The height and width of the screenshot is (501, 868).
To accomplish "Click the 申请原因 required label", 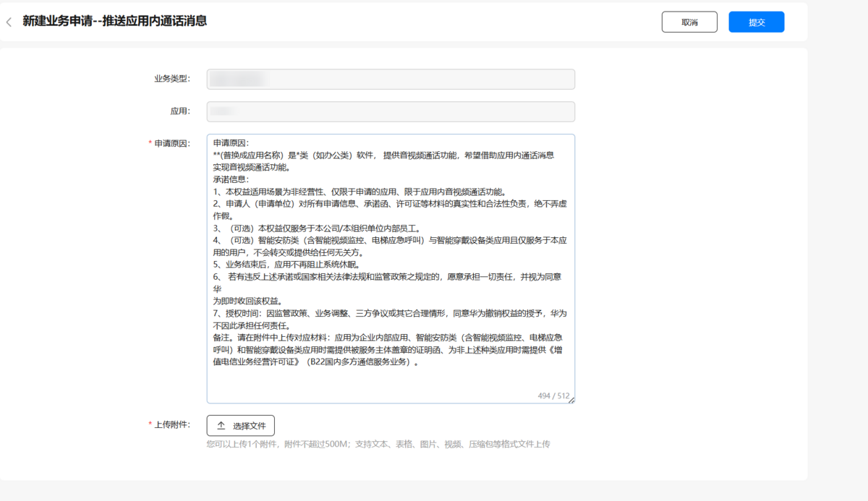I will 171,143.
